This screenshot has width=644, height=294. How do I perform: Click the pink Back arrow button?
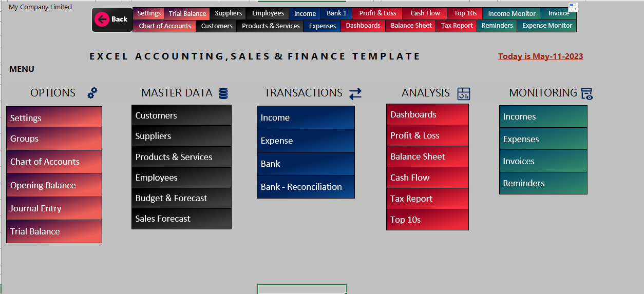point(112,19)
